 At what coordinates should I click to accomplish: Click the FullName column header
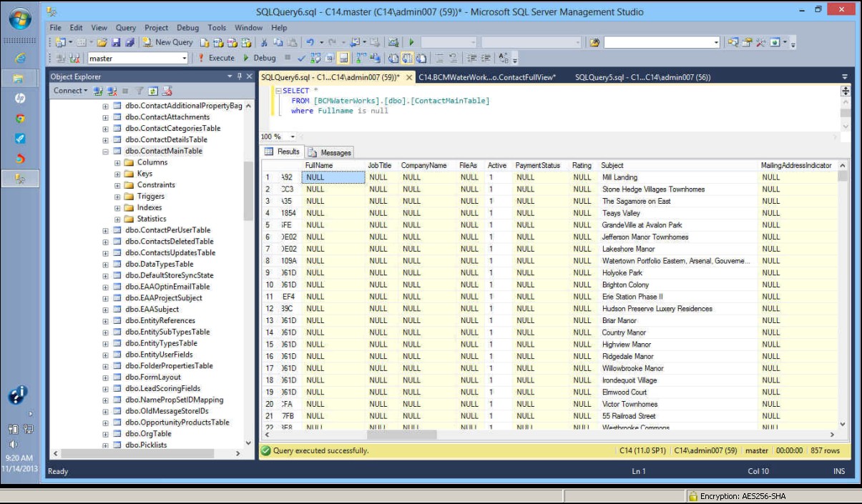point(333,165)
